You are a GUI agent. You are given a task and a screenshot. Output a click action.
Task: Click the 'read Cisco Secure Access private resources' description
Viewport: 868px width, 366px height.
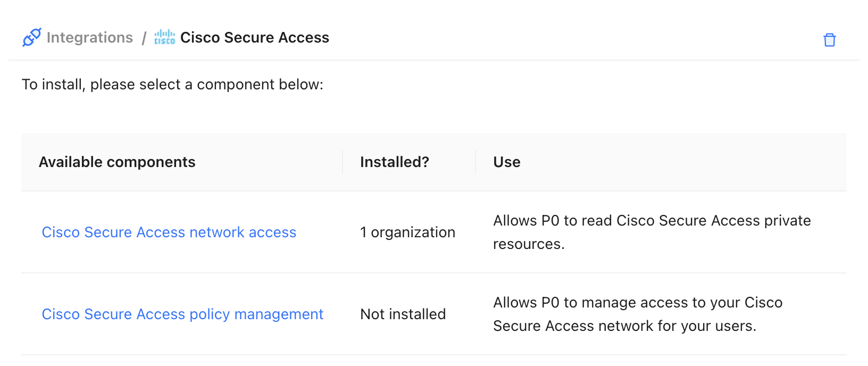[x=652, y=232]
